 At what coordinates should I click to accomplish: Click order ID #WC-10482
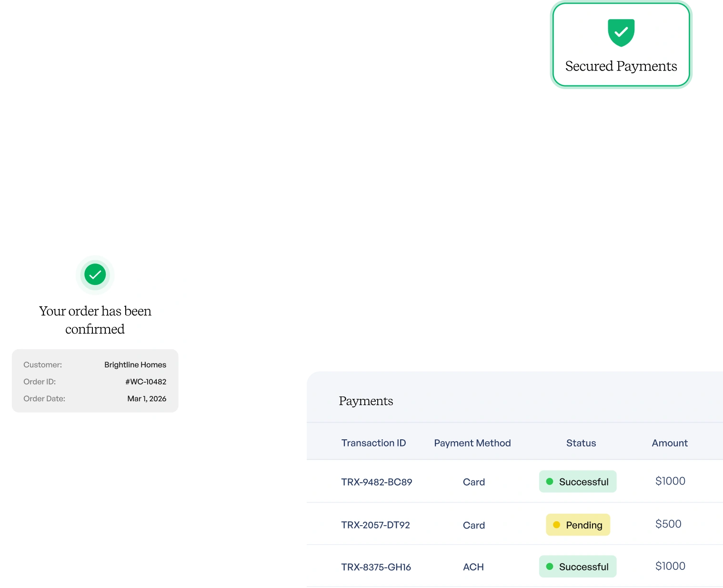[x=146, y=382]
